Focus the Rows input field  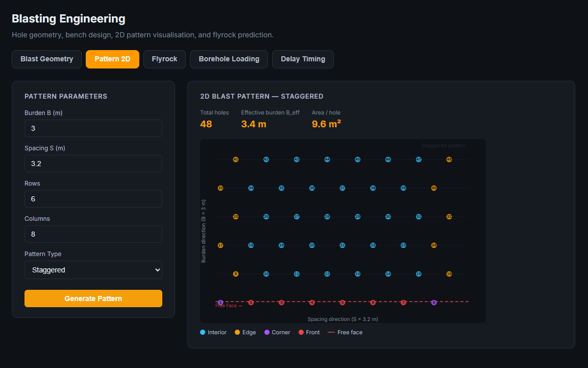(93, 199)
